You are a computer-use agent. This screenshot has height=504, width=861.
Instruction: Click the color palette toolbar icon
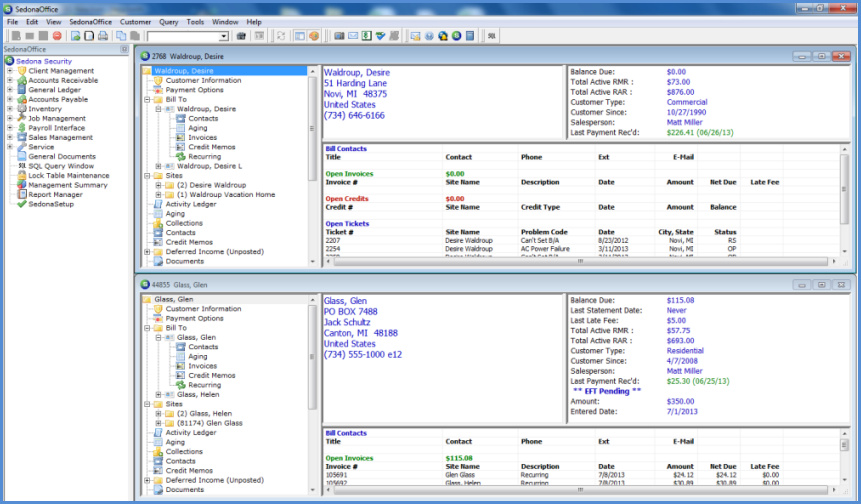(x=314, y=36)
